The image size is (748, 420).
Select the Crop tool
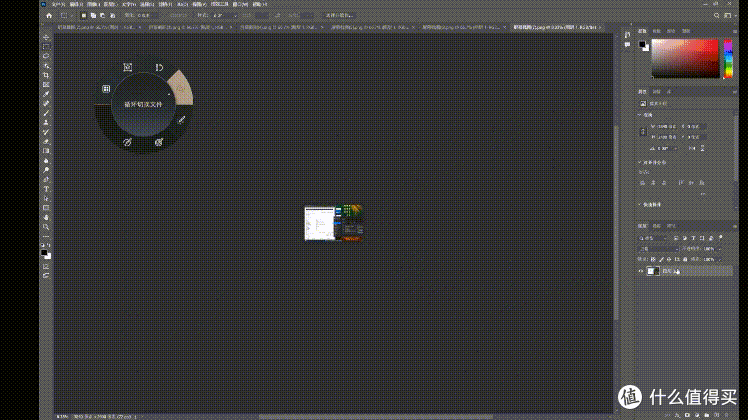(x=46, y=75)
